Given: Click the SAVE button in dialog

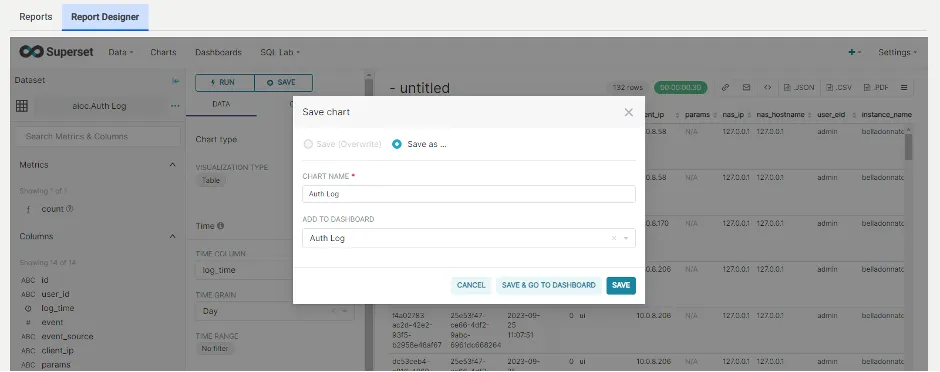Looking at the screenshot, I should 621,285.
